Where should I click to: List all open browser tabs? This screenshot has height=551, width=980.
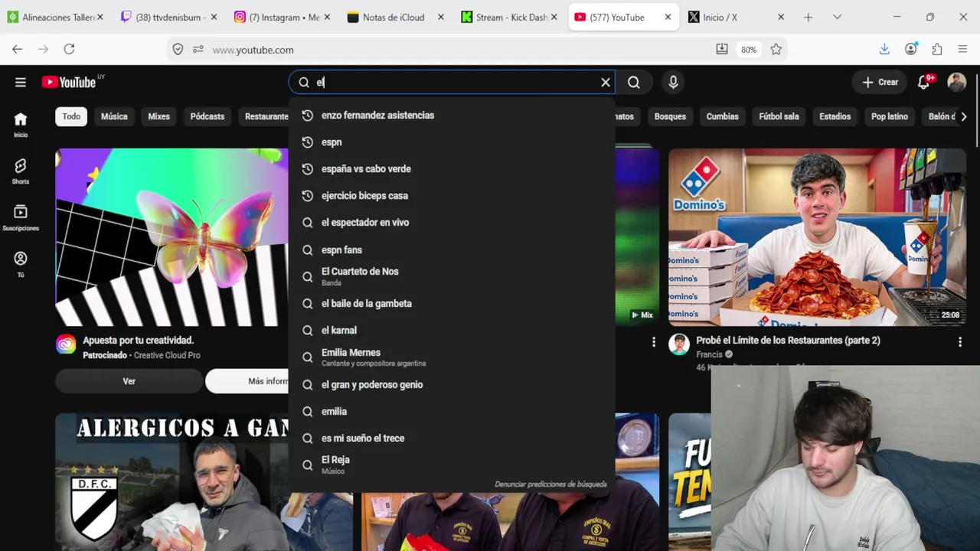tap(837, 17)
